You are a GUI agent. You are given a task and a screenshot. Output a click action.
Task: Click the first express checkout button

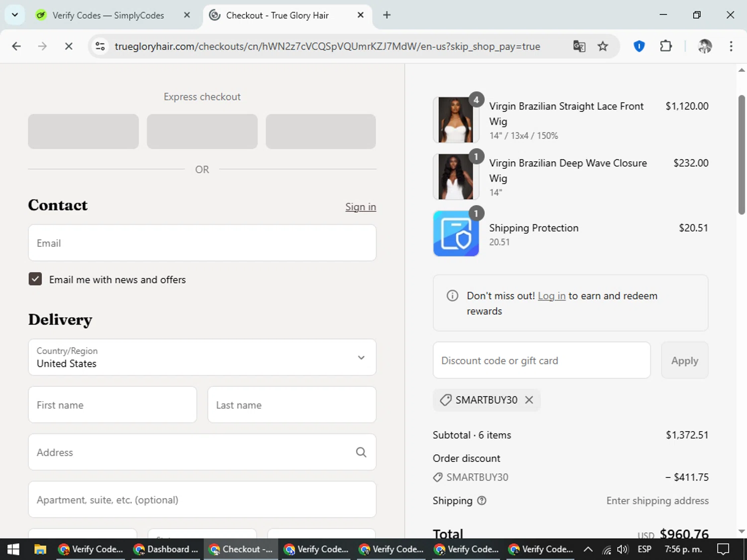83,131
